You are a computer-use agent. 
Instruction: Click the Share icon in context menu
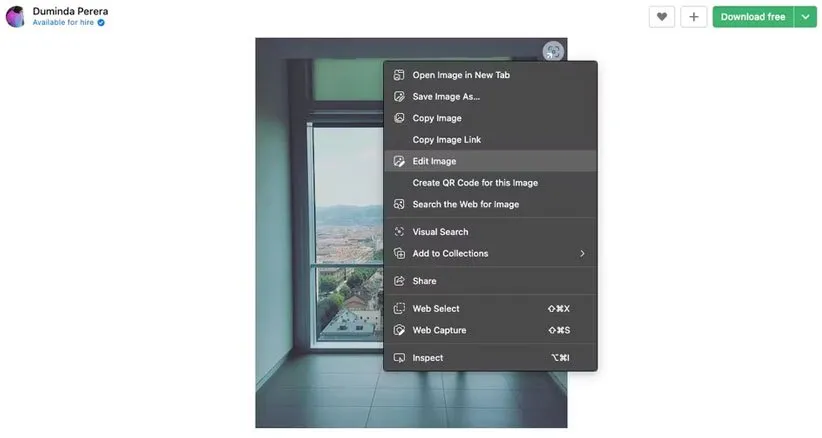tap(399, 281)
